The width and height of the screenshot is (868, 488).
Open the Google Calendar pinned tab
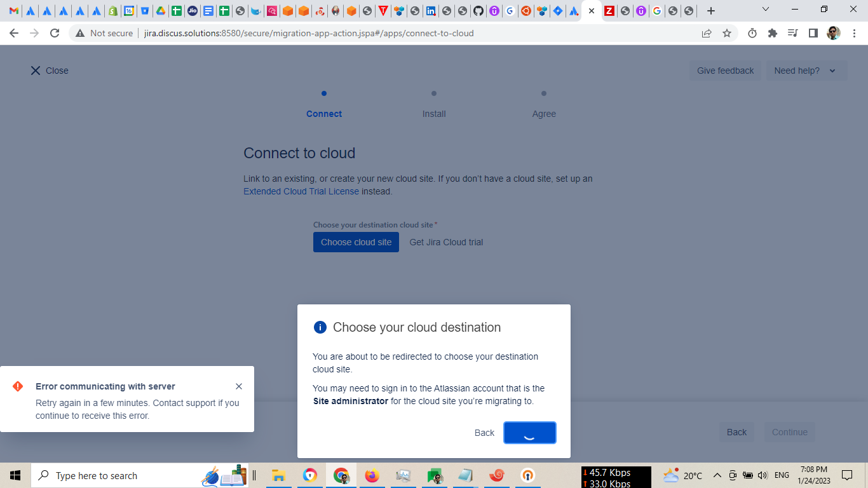pos(128,11)
